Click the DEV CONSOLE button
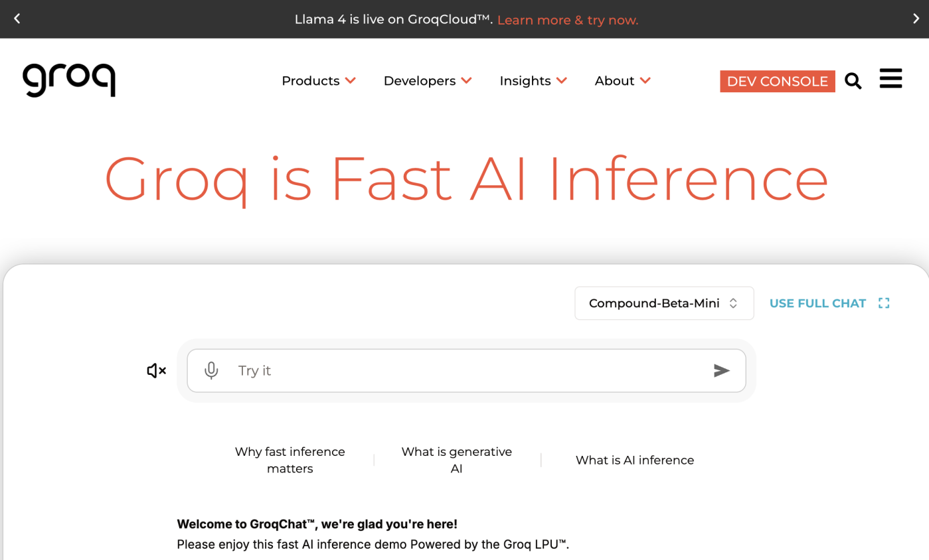 click(778, 81)
